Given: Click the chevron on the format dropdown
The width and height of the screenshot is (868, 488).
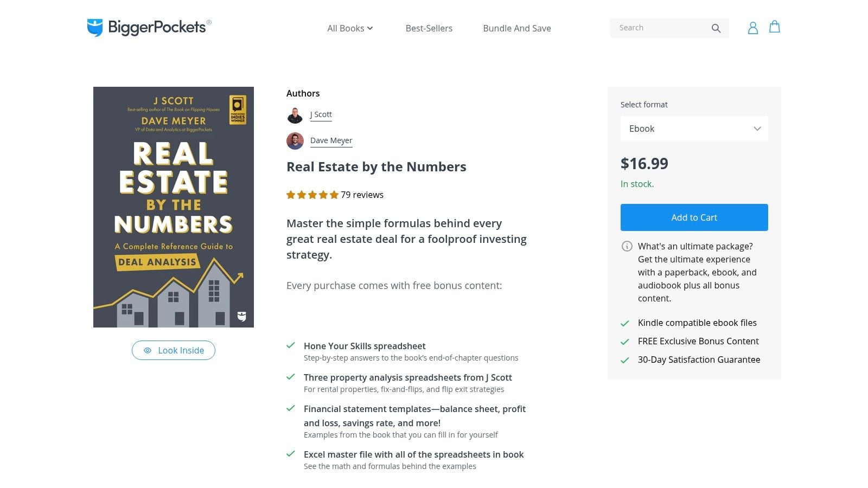Looking at the screenshot, I should click(757, 129).
